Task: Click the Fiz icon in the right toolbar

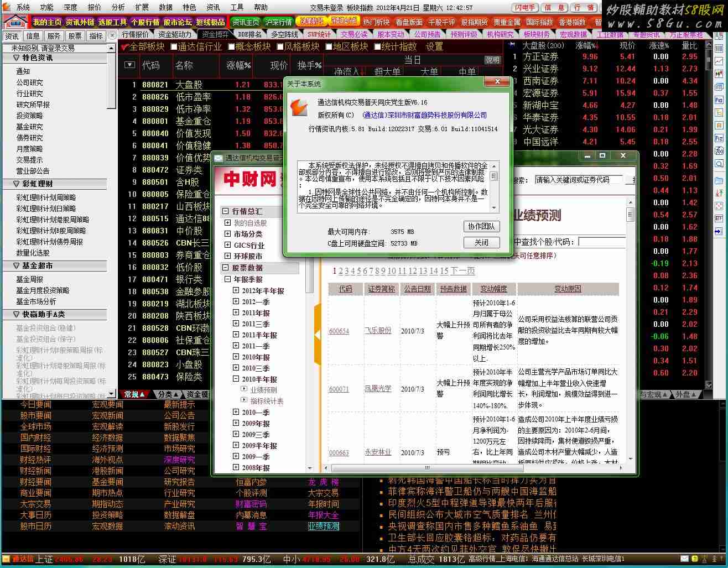Action: coord(719,138)
